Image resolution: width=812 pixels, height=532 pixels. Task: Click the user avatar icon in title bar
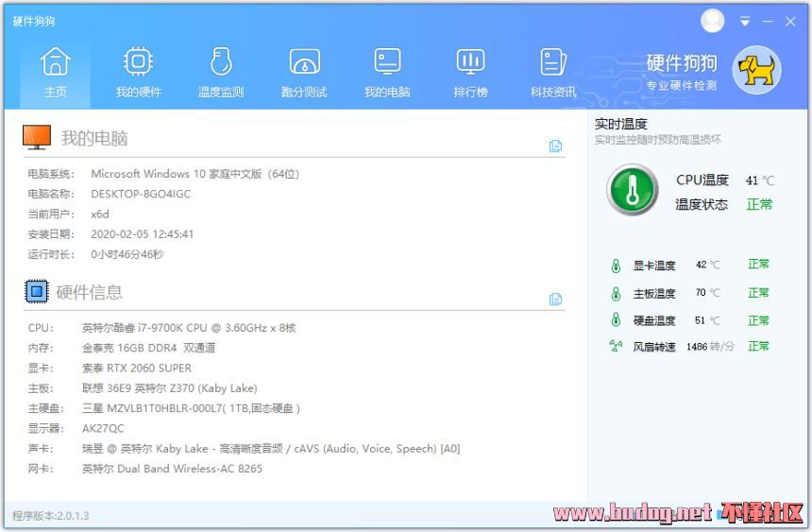coord(713,21)
